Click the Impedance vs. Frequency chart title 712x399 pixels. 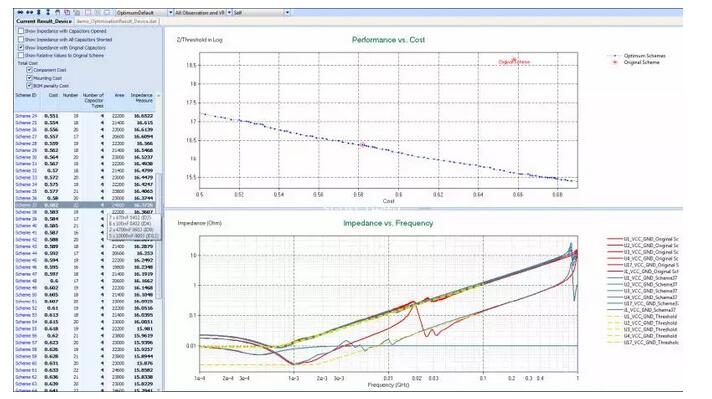pos(388,223)
